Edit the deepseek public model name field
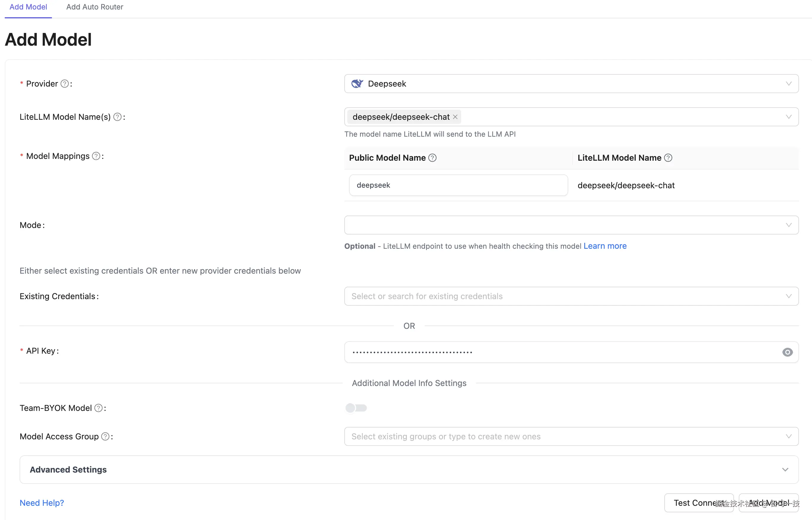 pos(458,185)
